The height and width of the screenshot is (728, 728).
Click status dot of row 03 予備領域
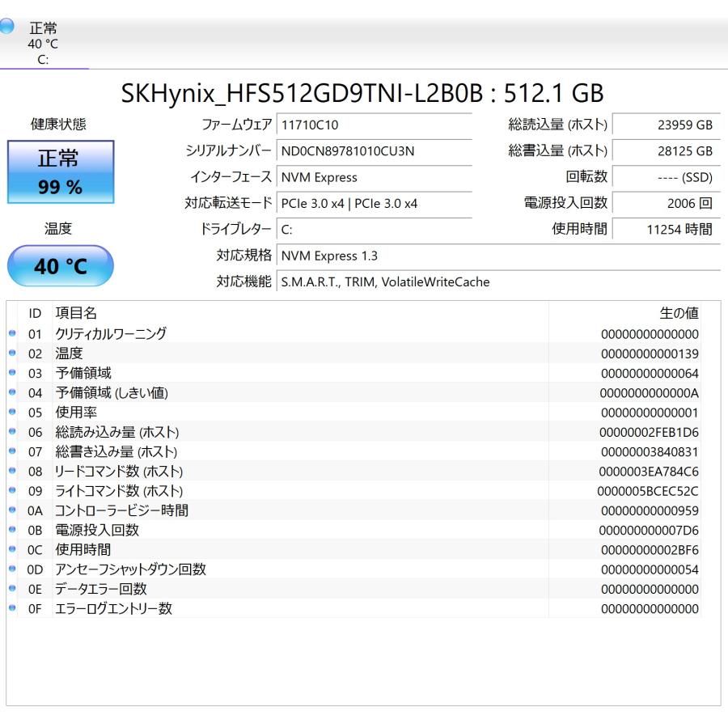pyautogui.click(x=12, y=372)
